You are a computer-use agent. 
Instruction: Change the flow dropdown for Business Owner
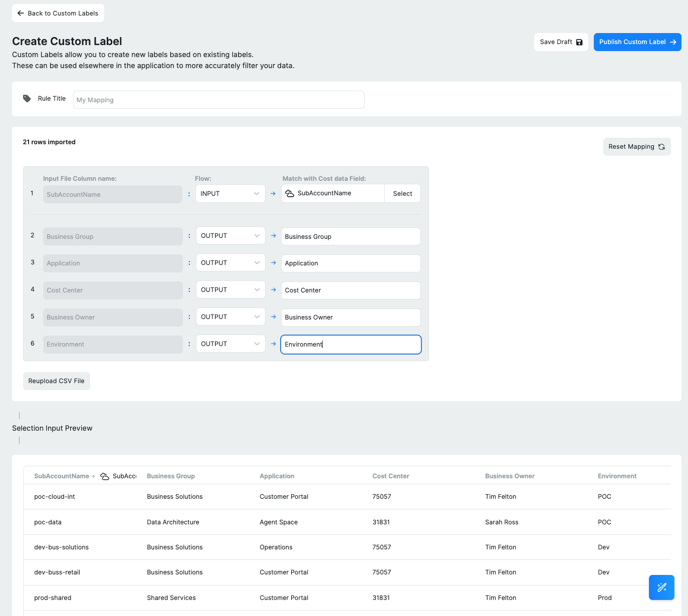click(230, 317)
